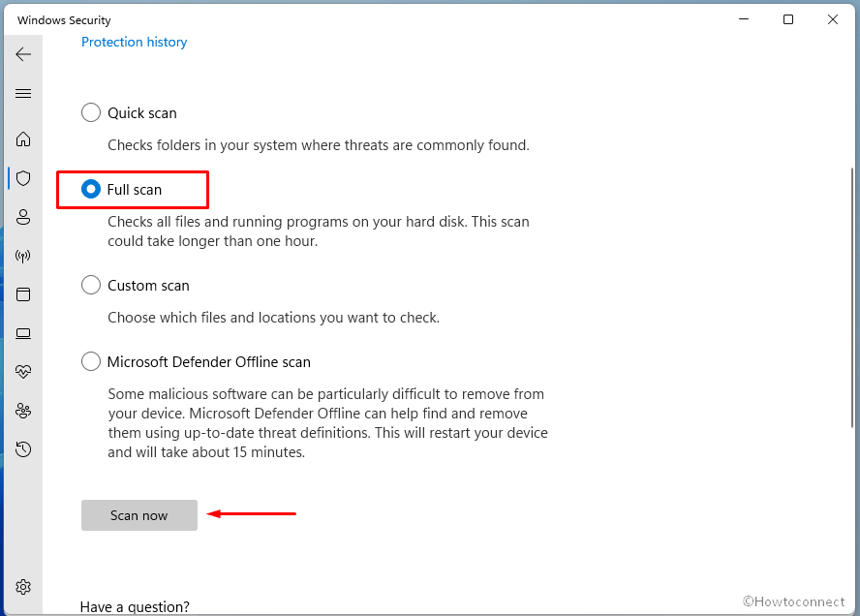Open Protection history clock icon
This screenshot has width=860, height=616.
pos(23,449)
